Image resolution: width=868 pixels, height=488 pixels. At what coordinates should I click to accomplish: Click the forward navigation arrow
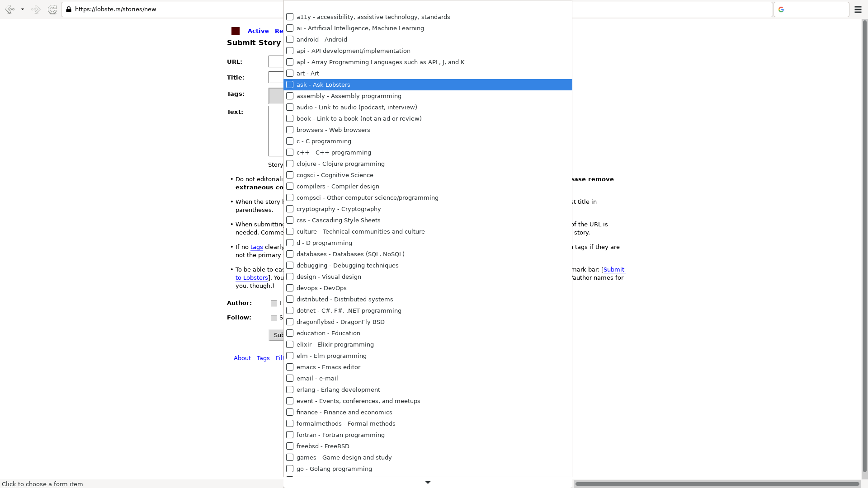click(36, 9)
